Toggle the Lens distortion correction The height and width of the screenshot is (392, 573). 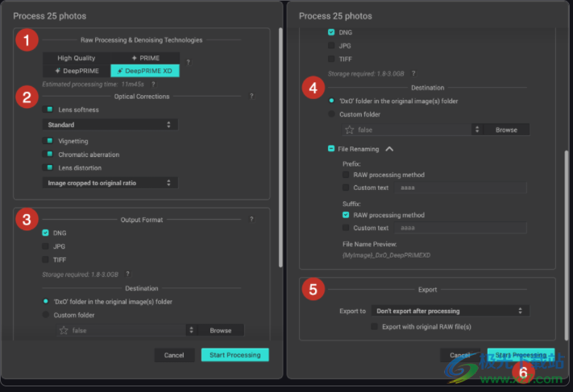48,167
